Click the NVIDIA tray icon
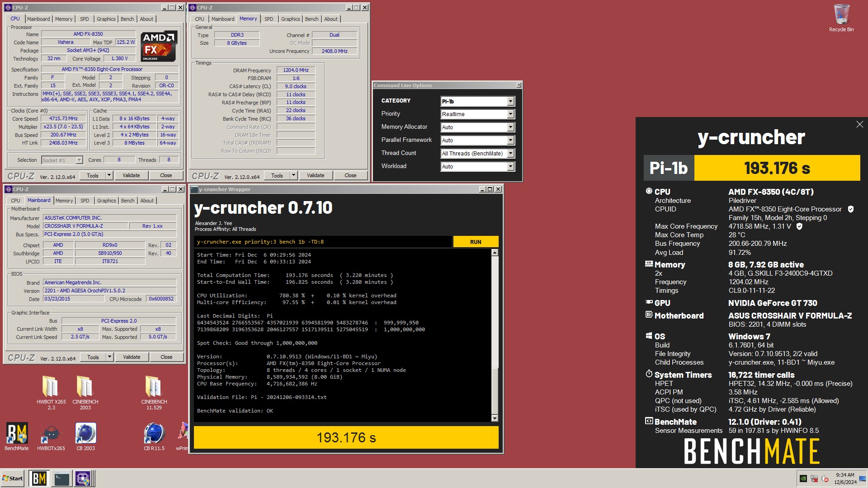Image resolution: width=868 pixels, height=488 pixels. [x=803, y=479]
